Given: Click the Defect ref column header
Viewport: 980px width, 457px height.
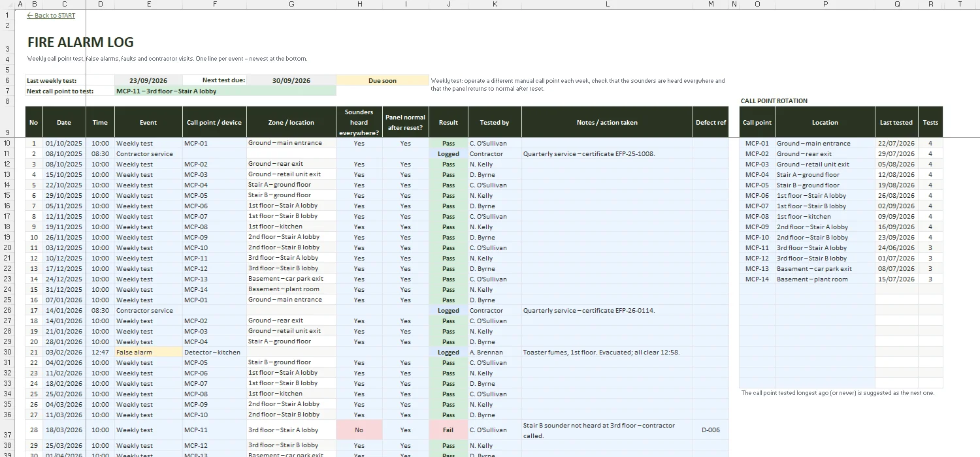Looking at the screenshot, I should tap(711, 122).
